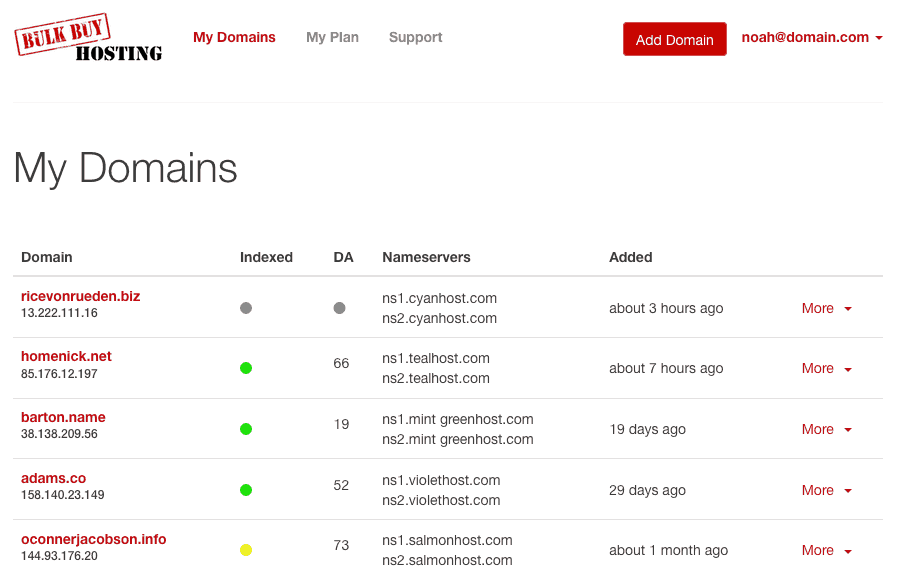Image resolution: width=900 pixels, height=580 pixels.
Task: Click the Add Domain button
Action: click(x=674, y=39)
